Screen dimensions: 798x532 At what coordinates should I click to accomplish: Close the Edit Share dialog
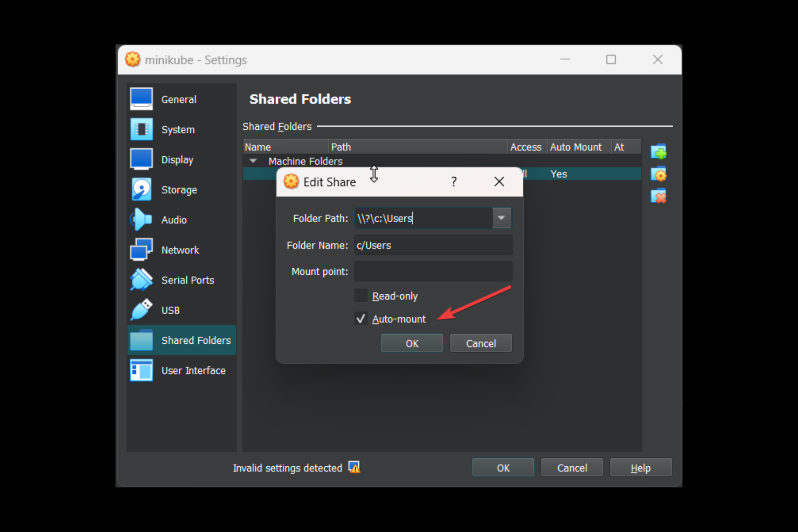[499, 182]
